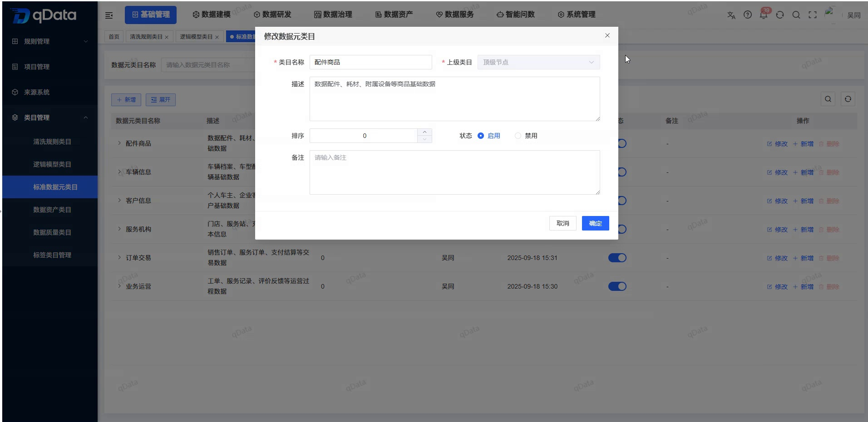This screenshot has width=868, height=422.
Task: Open 数据资产类目 in sidebar
Action: coord(50,210)
